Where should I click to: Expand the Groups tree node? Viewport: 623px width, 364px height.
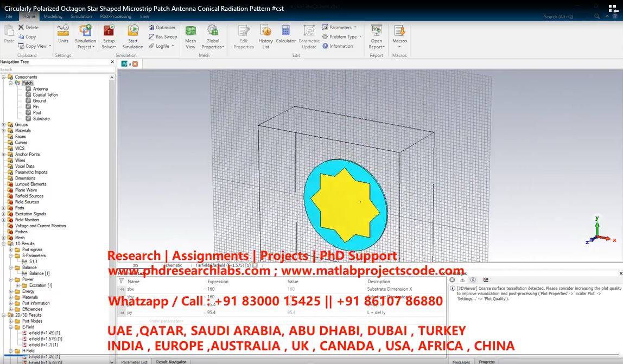pyautogui.click(x=4, y=125)
